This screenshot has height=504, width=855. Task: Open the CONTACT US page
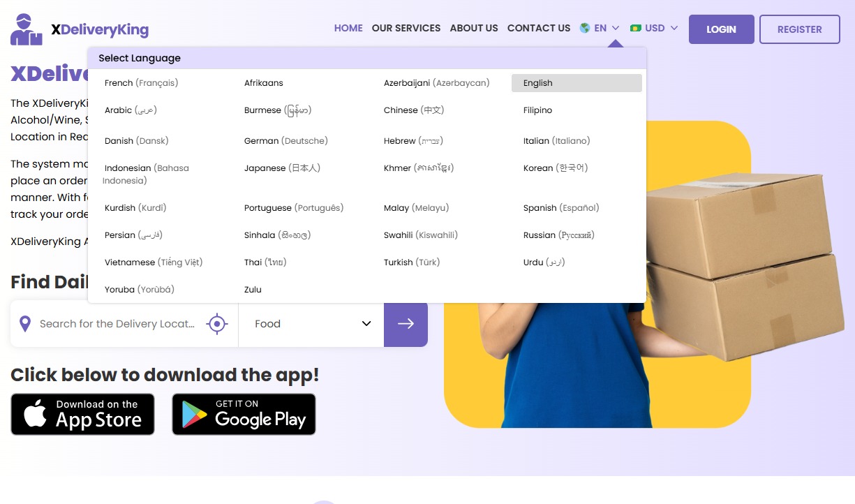539,28
